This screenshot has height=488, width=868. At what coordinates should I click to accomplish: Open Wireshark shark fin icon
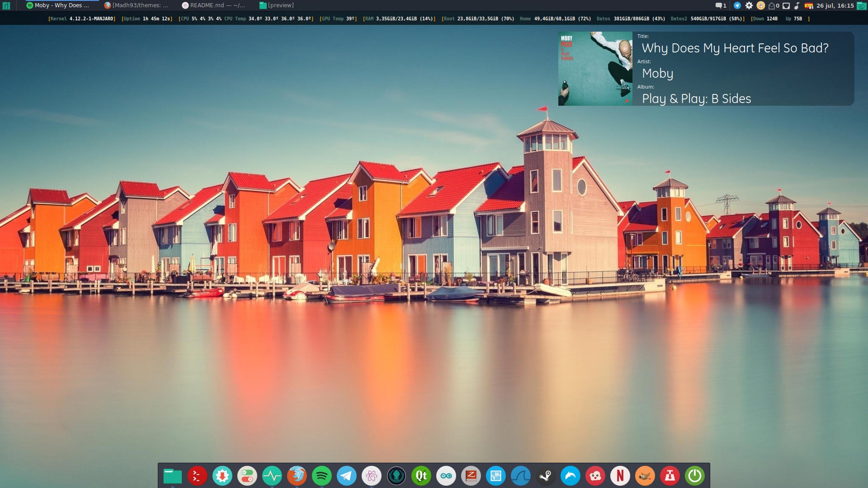[x=520, y=476]
